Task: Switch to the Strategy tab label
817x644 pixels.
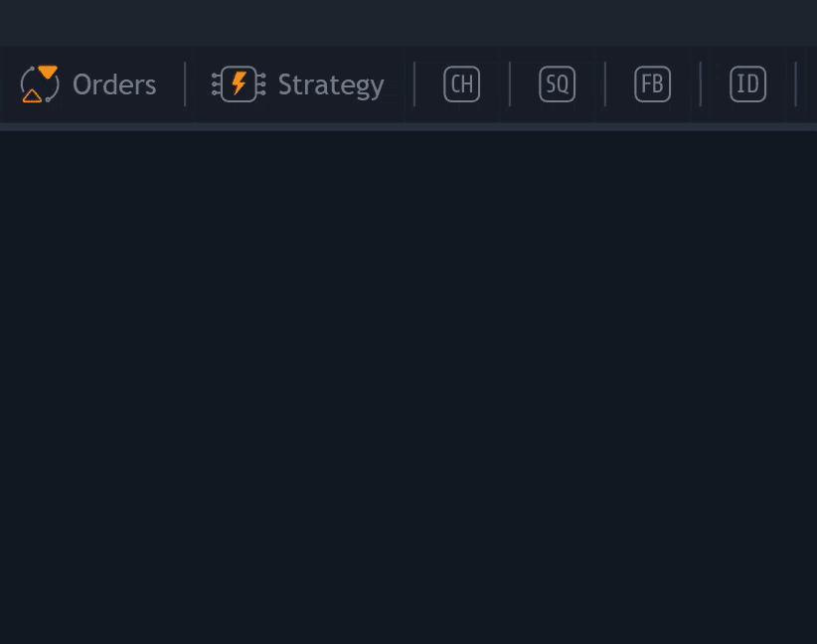Action: click(299, 83)
